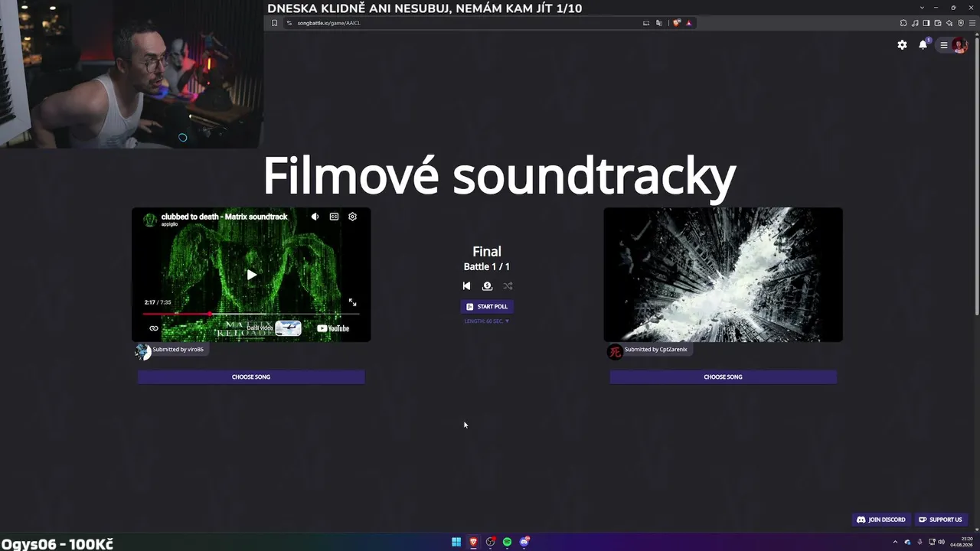Open the next video thumbnail with the airplane
Image resolution: width=980 pixels, height=551 pixels.
[x=288, y=328]
